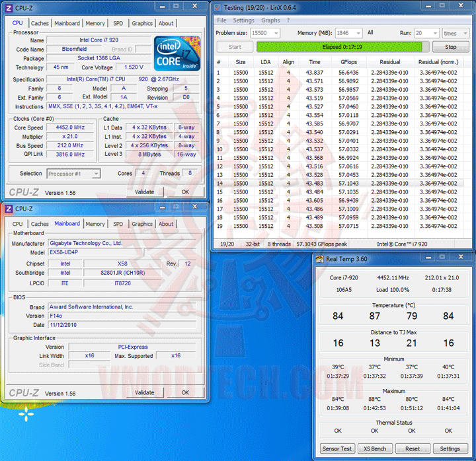Click the Real Temp title bar icon
Viewport: 476px width, 461px height.
pos(319,259)
